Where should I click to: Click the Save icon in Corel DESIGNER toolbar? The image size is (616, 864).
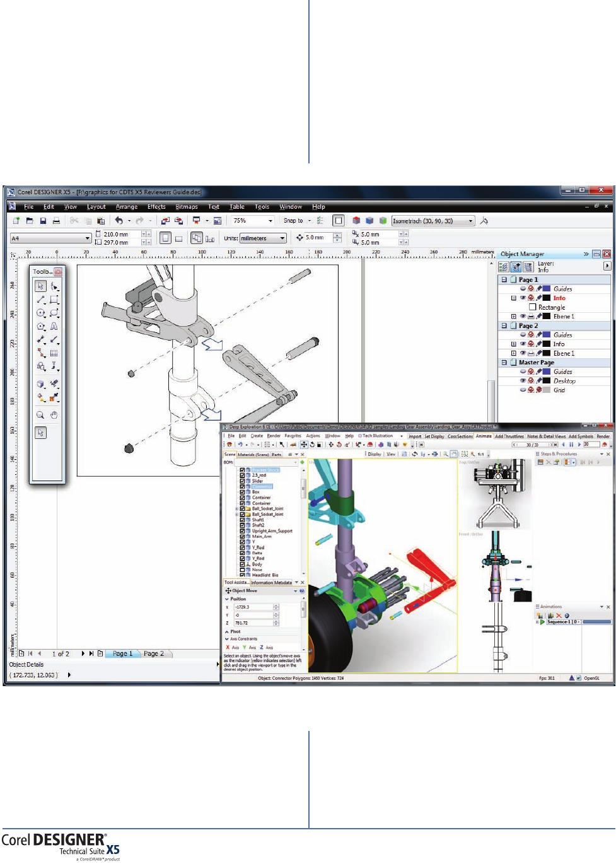(x=43, y=221)
